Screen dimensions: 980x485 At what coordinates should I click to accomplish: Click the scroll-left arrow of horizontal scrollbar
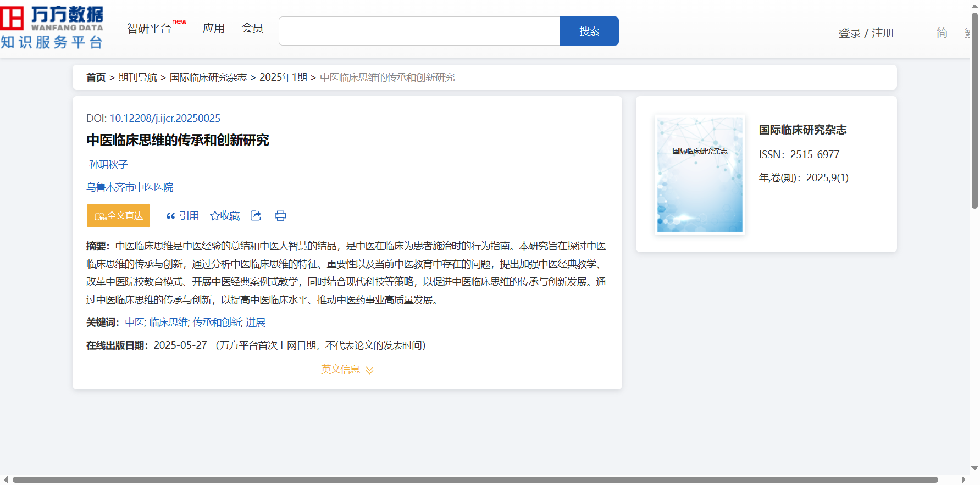(x=5, y=480)
